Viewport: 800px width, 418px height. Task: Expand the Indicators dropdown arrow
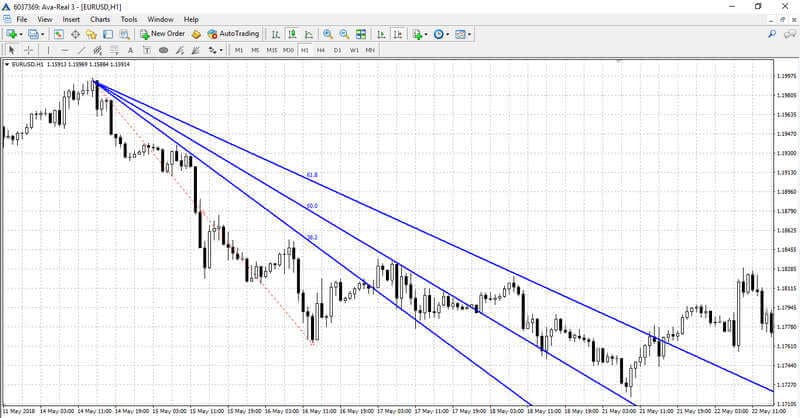426,35
